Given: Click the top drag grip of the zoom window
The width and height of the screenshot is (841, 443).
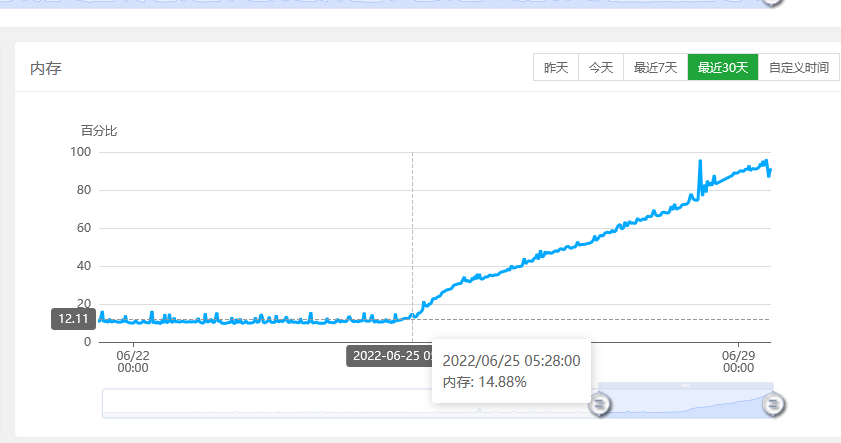Looking at the screenshot, I should (685, 385).
